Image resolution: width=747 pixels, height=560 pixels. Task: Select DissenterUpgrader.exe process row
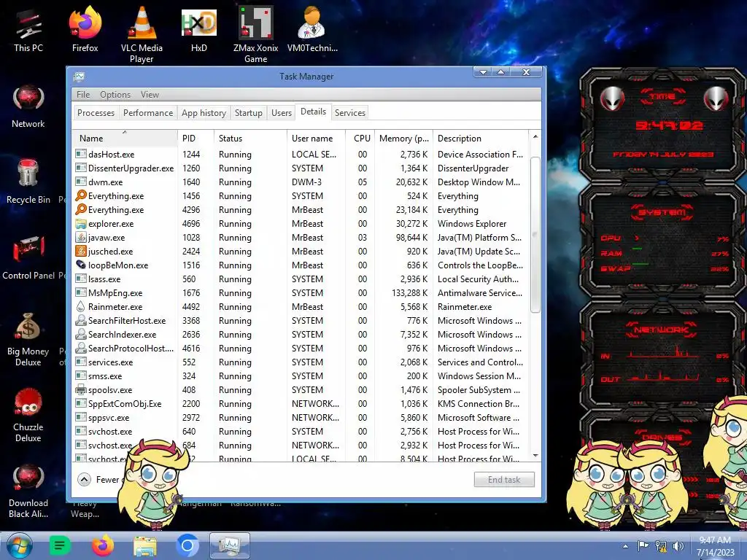click(300, 168)
